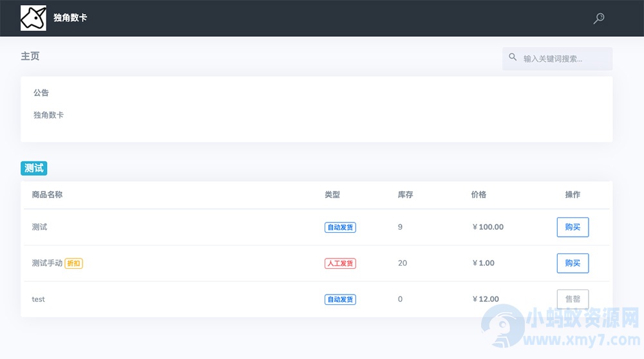Open search via header magnifier icon
The width and height of the screenshot is (644, 359).
click(x=599, y=18)
